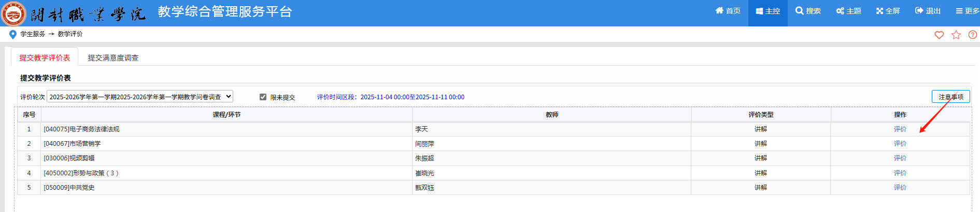Click the 学生服务 breadcrumb item
980x212 pixels.
pyautogui.click(x=33, y=34)
